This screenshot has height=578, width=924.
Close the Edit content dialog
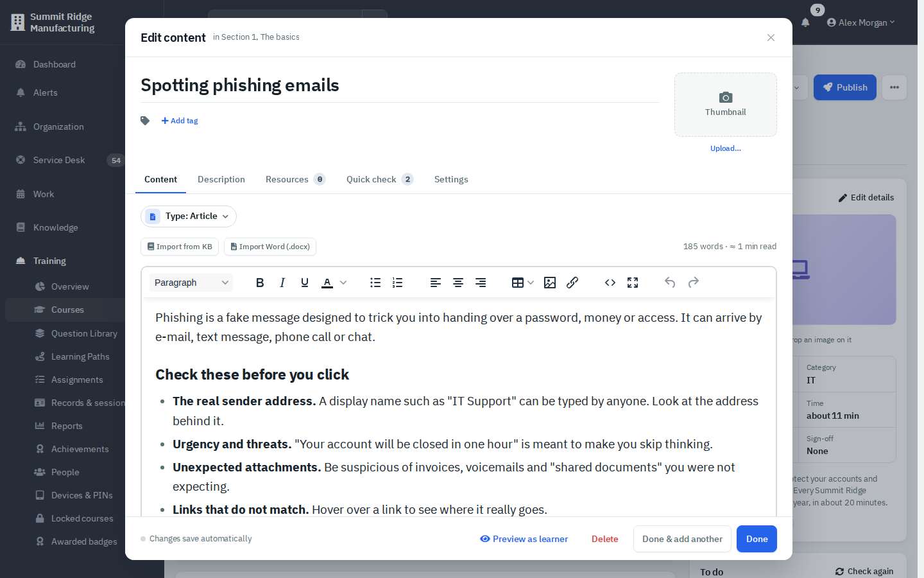click(x=771, y=38)
